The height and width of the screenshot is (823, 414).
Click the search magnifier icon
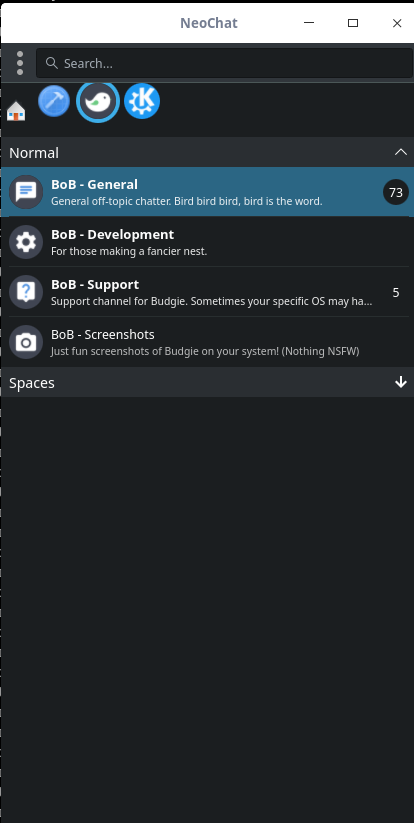[51, 64]
